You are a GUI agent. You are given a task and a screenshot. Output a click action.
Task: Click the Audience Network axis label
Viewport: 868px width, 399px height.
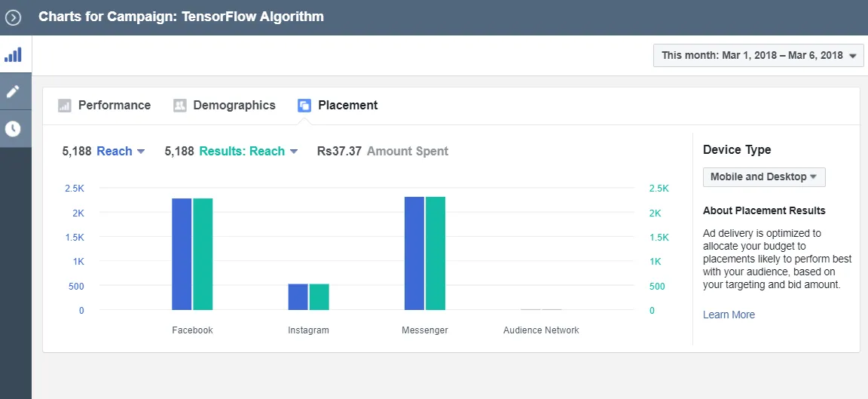point(541,330)
